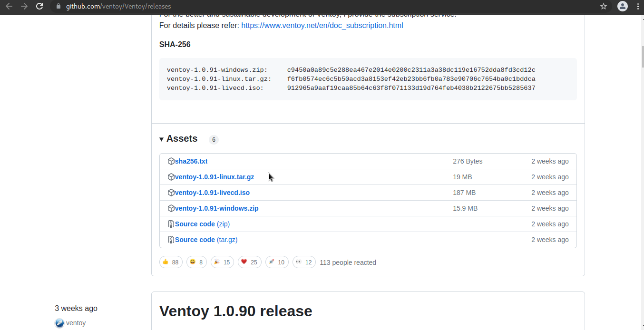644x330 pixels.
Task: Reload the page with the refresh icon
Action: [39, 6]
